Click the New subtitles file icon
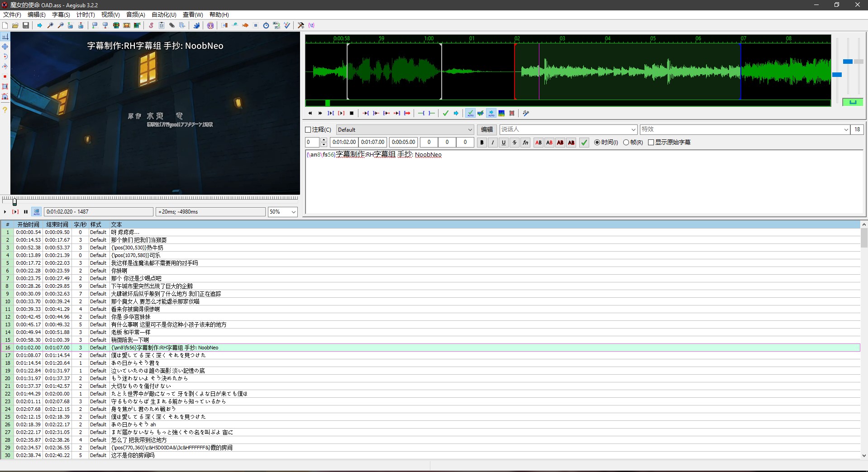The width and height of the screenshot is (868, 472). click(5, 25)
